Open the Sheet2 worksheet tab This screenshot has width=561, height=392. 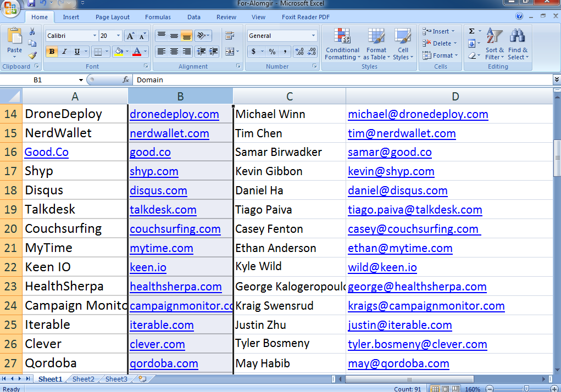84,379
